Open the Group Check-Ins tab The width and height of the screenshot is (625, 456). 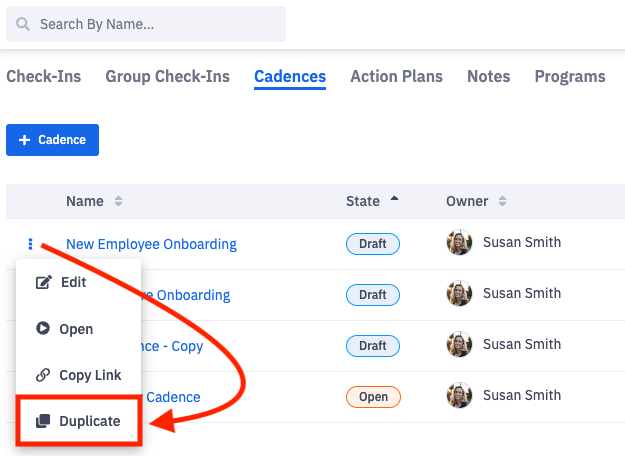pyautogui.click(x=167, y=76)
